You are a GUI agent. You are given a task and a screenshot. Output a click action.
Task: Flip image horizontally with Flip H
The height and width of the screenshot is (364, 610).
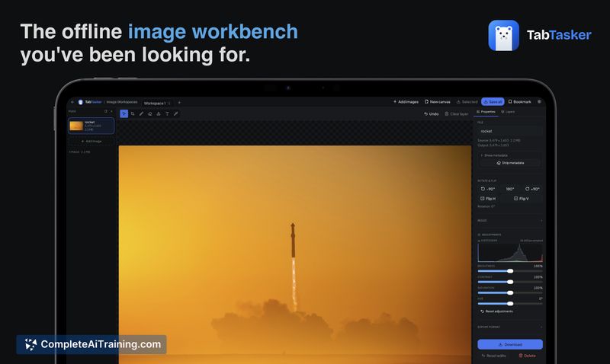point(488,199)
